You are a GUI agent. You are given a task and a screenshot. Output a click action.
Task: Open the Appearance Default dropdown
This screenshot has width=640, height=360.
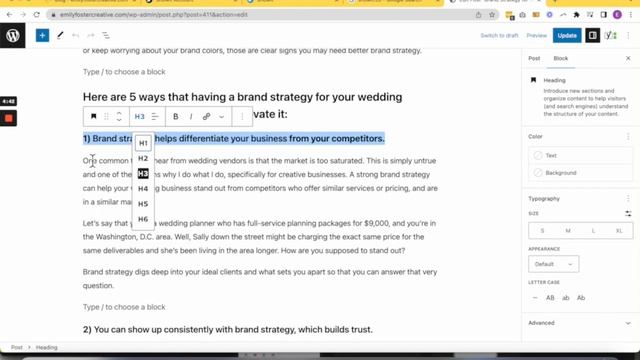[x=553, y=264]
